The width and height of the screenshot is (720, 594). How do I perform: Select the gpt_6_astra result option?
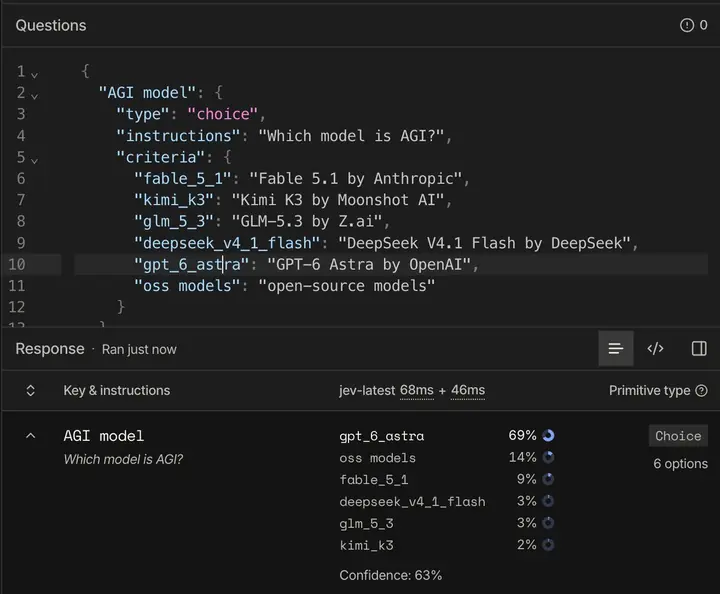click(382, 436)
